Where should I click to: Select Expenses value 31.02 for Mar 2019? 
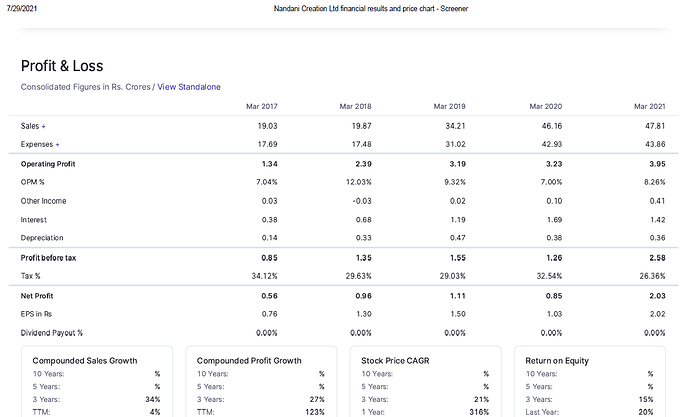455,144
